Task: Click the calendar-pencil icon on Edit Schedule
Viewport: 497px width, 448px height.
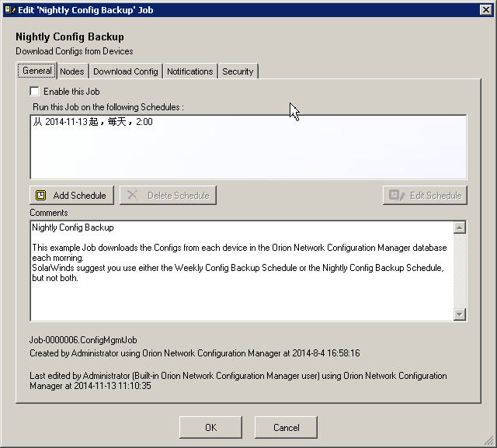Action: click(x=397, y=195)
